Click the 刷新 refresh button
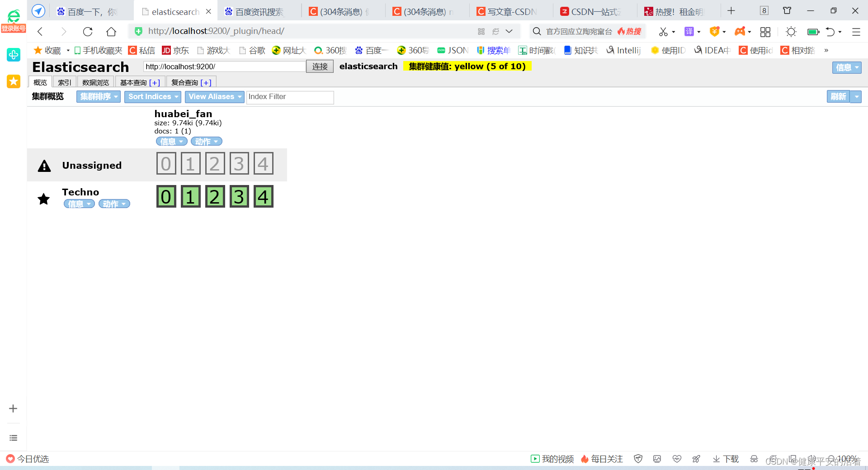Viewport: 868px width, 470px height. (838, 97)
